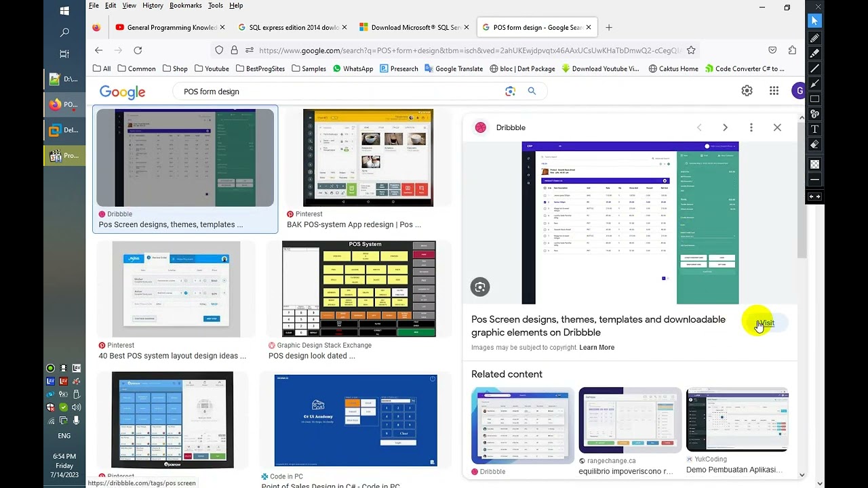Bookmark this page with the star icon
Image resolution: width=868 pixels, height=488 pixels.
click(x=691, y=50)
